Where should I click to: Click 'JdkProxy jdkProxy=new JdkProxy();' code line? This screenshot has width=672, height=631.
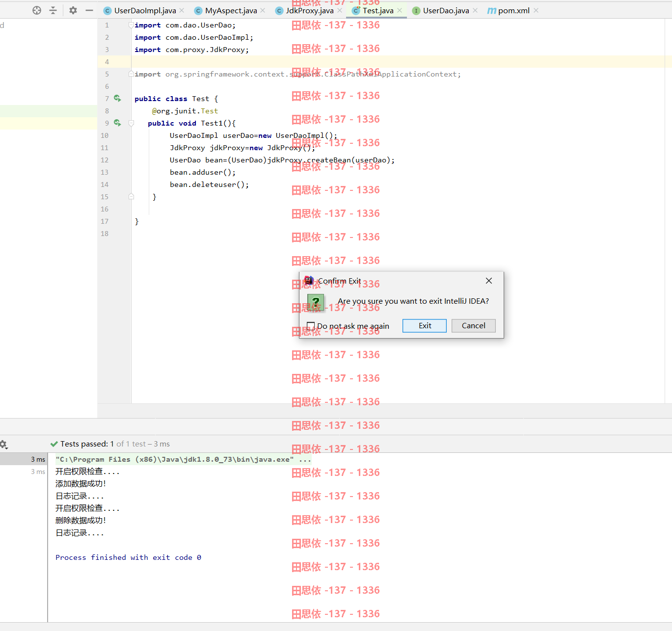click(242, 148)
